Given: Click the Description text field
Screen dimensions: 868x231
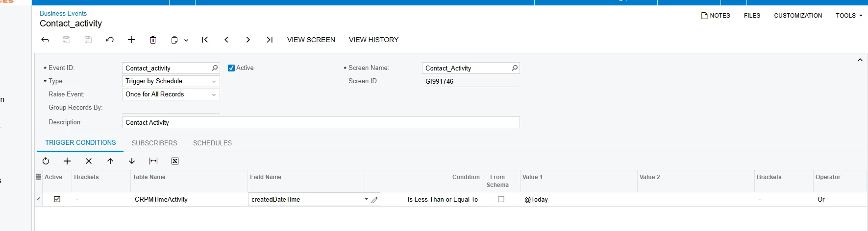Looking at the screenshot, I should [321, 122].
